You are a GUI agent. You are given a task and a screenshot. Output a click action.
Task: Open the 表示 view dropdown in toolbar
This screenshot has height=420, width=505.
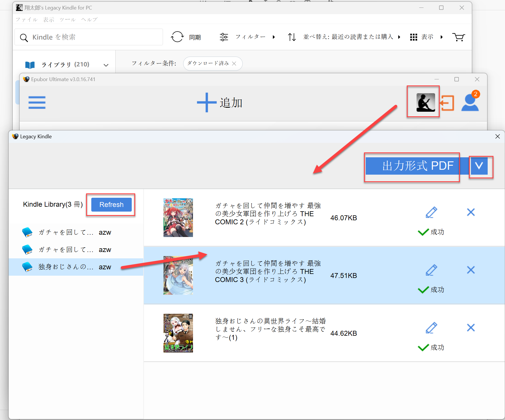pyautogui.click(x=432, y=37)
